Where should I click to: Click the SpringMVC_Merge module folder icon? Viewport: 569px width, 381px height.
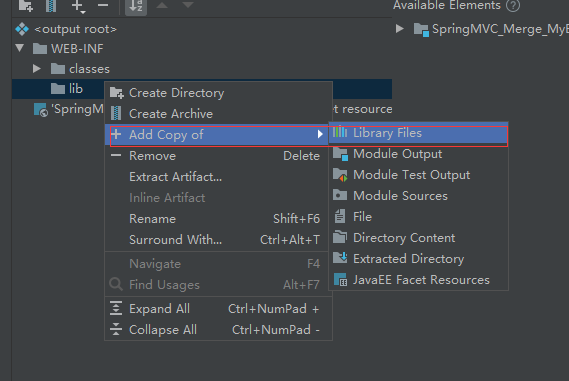coord(421,30)
